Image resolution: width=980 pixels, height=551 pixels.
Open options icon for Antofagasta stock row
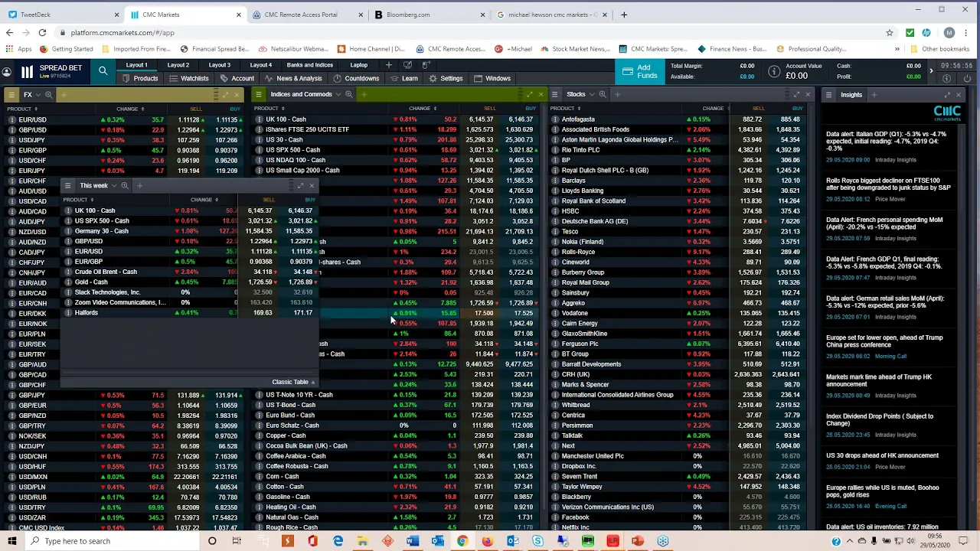[x=555, y=120]
